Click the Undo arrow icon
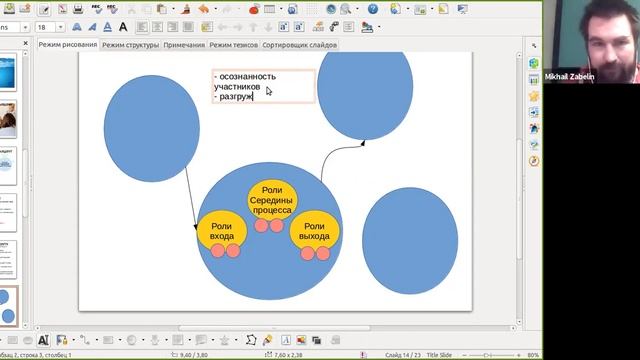The height and width of the screenshot is (360, 640). pyautogui.click(x=203, y=9)
